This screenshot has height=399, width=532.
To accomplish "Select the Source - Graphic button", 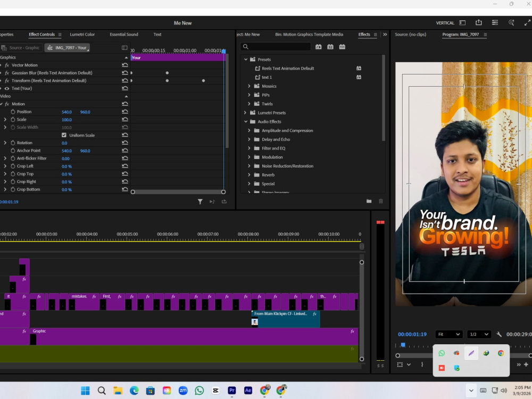I will point(21,47).
